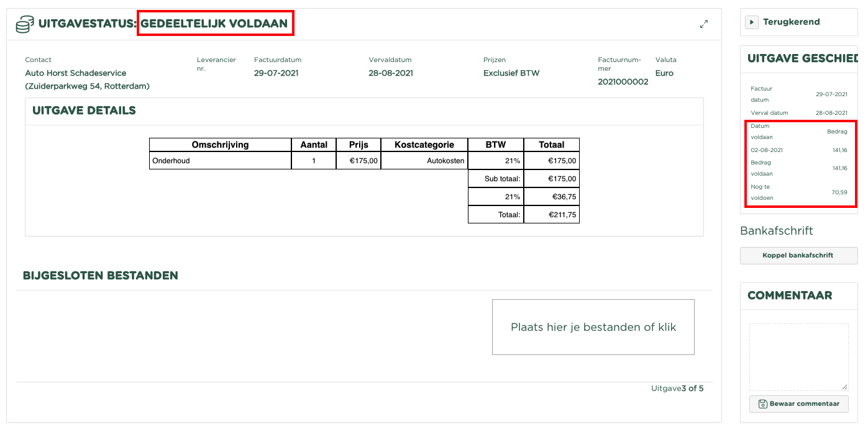This screenshot has height=427, width=868.
Task: Click the payment date 02-08-2021 entry
Action: pos(767,150)
